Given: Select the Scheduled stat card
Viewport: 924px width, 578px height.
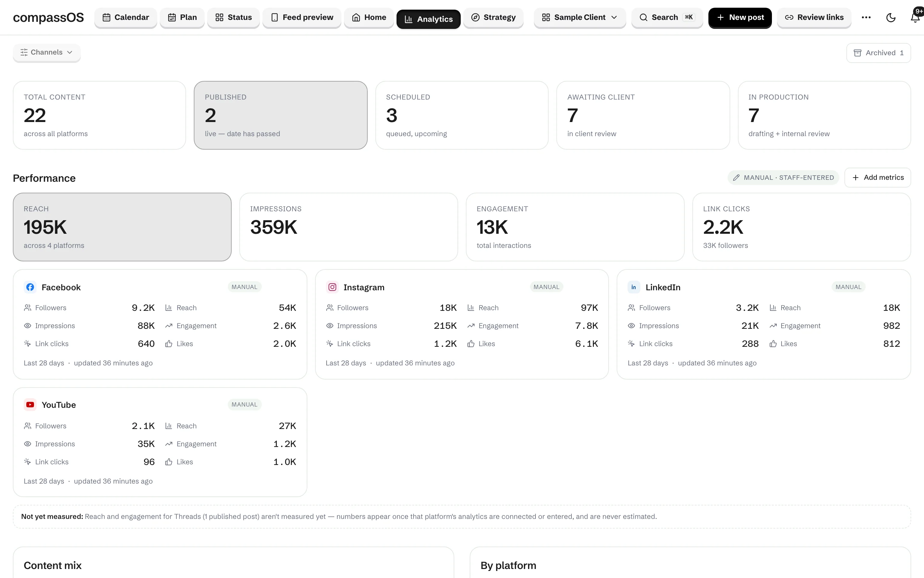Looking at the screenshot, I should click(x=462, y=115).
